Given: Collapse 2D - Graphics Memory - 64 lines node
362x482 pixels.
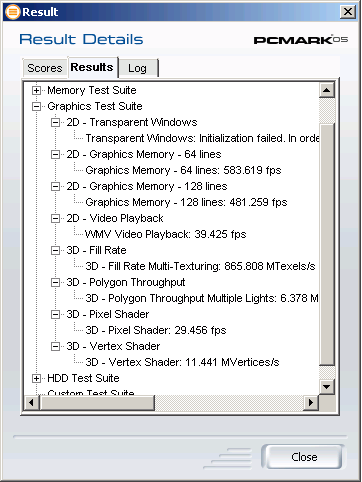Looking at the screenshot, I should (55, 154).
